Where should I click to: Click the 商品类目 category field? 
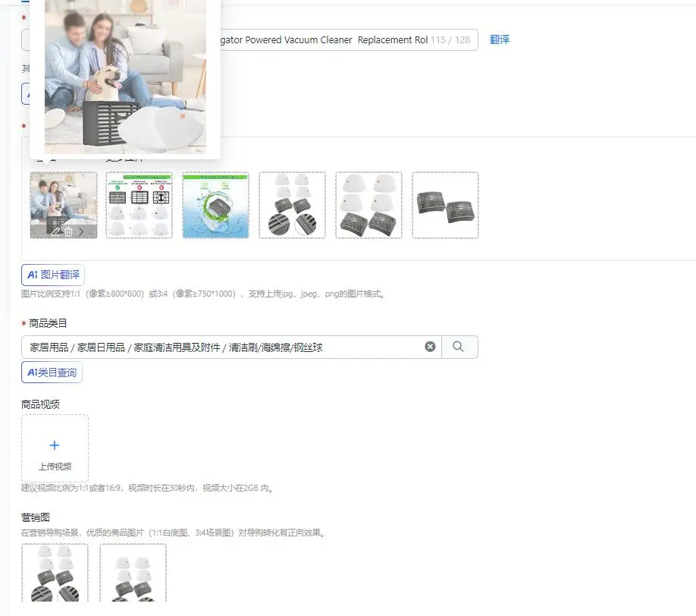231,347
